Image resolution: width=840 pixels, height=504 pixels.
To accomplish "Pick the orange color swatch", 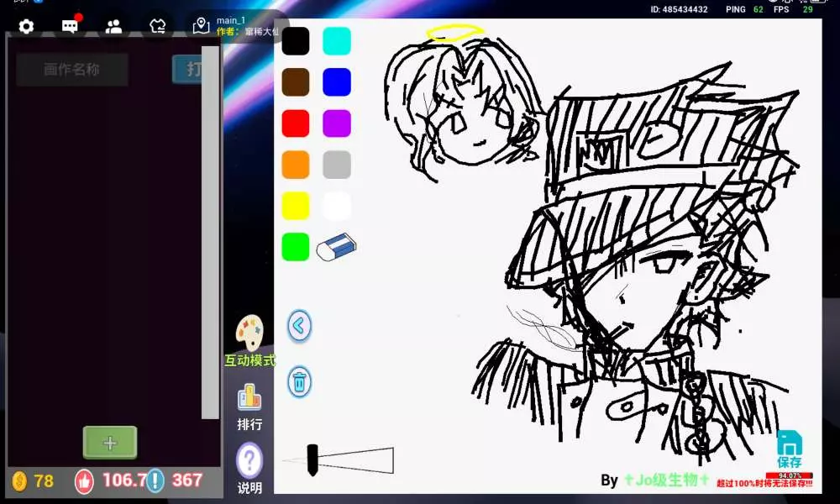I will 296,165.
